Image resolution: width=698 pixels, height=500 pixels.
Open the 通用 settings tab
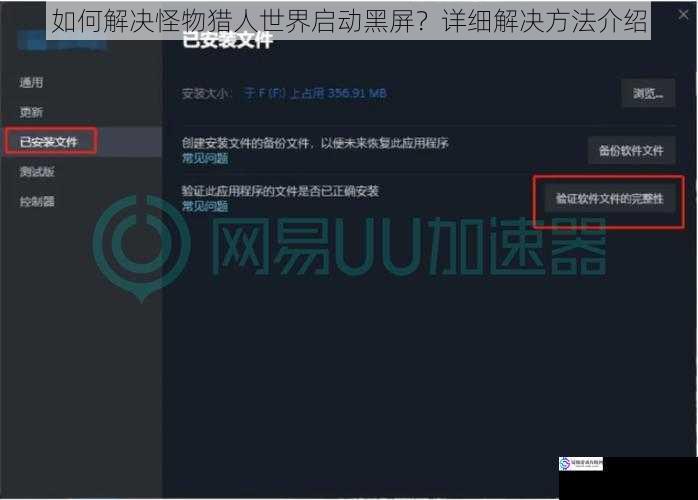(31, 82)
